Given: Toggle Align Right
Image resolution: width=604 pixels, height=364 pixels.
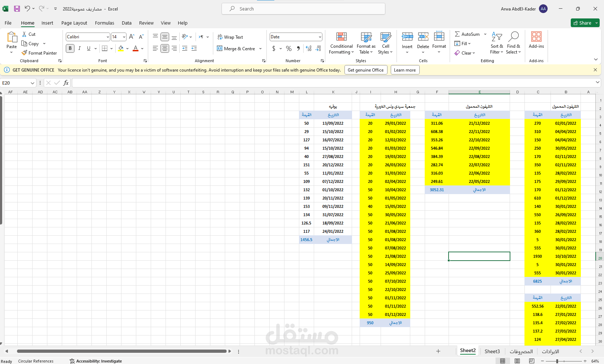Looking at the screenshot, I should 174,48.
